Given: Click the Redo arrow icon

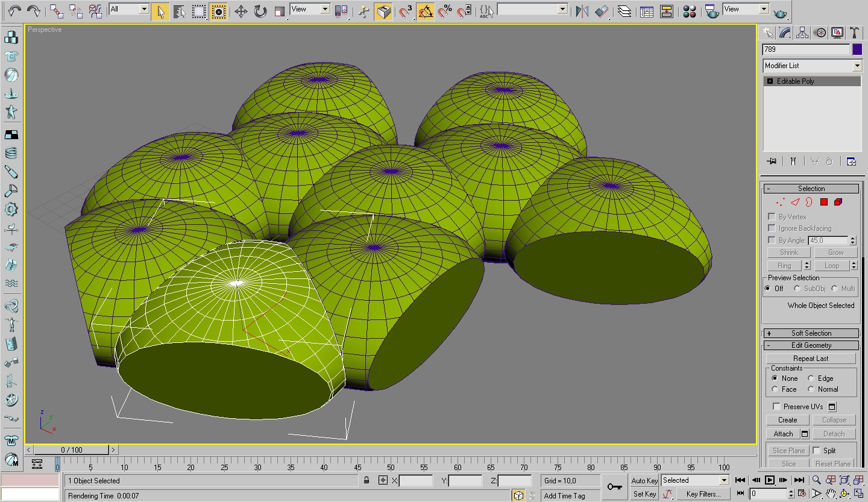Looking at the screenshot, I should pos(34,11).
